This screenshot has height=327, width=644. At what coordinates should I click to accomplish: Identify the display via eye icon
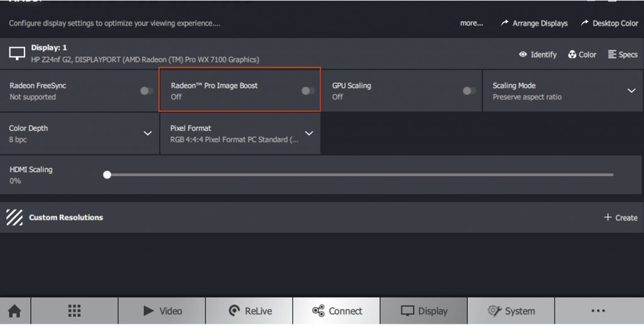click(x=538, y=55)
